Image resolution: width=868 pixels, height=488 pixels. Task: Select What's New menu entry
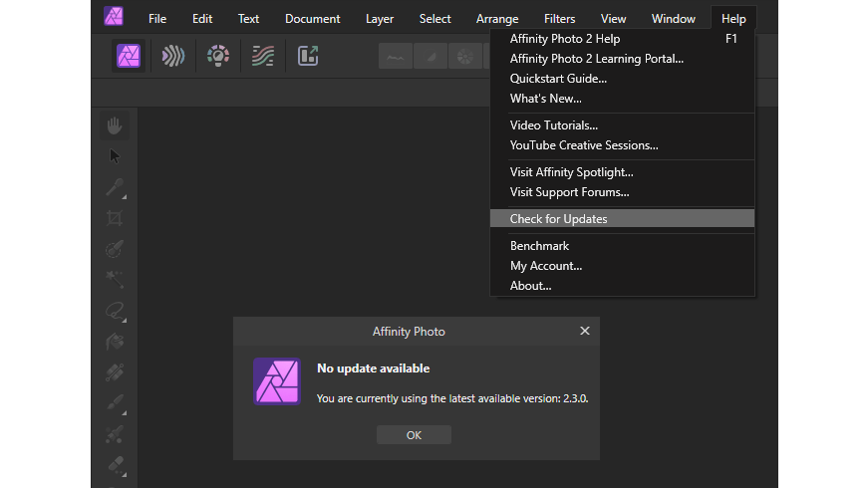point(622,99)
